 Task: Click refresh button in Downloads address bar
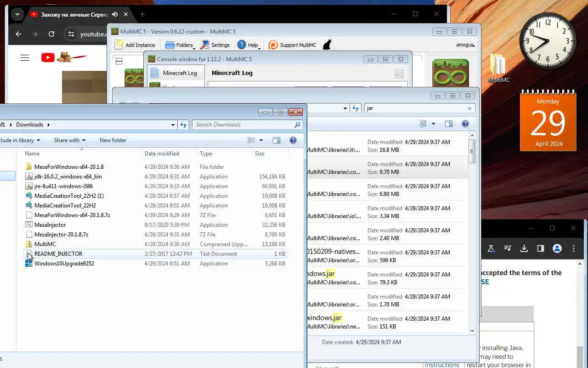coord(184,125)
